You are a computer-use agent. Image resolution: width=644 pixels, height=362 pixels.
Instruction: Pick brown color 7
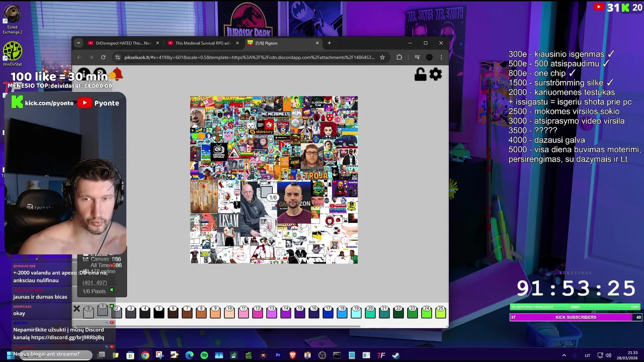click(187, 312)
